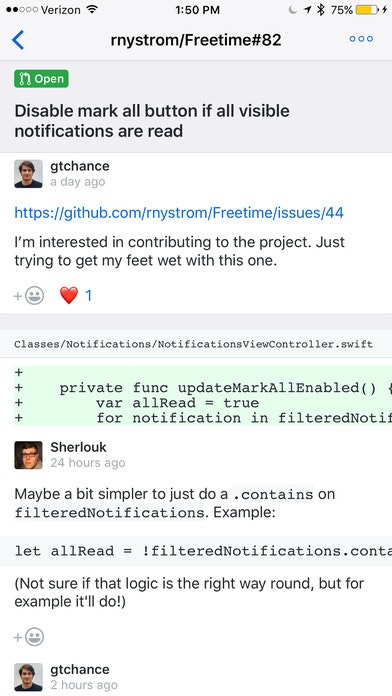Open gtchance's avatar on the first comment
The image size is (392, 696).
(28, 174)
